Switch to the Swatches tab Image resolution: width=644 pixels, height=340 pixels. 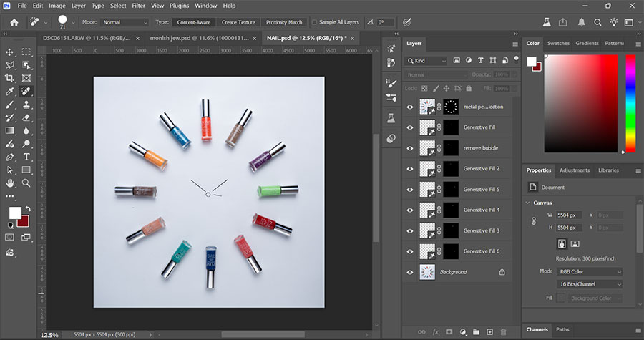558,43
